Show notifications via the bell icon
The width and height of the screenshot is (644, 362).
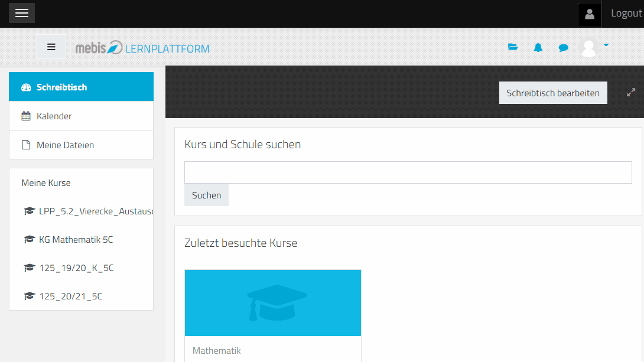click(538, 47)
